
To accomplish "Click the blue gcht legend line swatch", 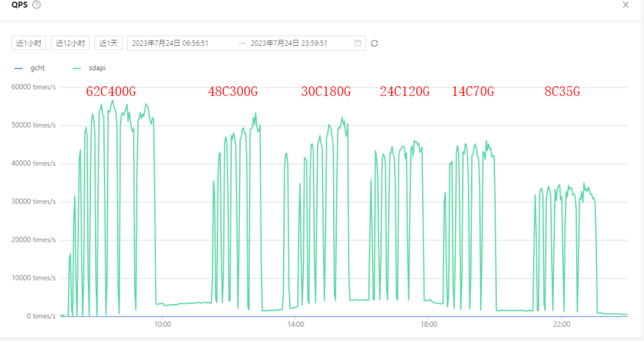I will pyautogui.click(x=19, y=68).
